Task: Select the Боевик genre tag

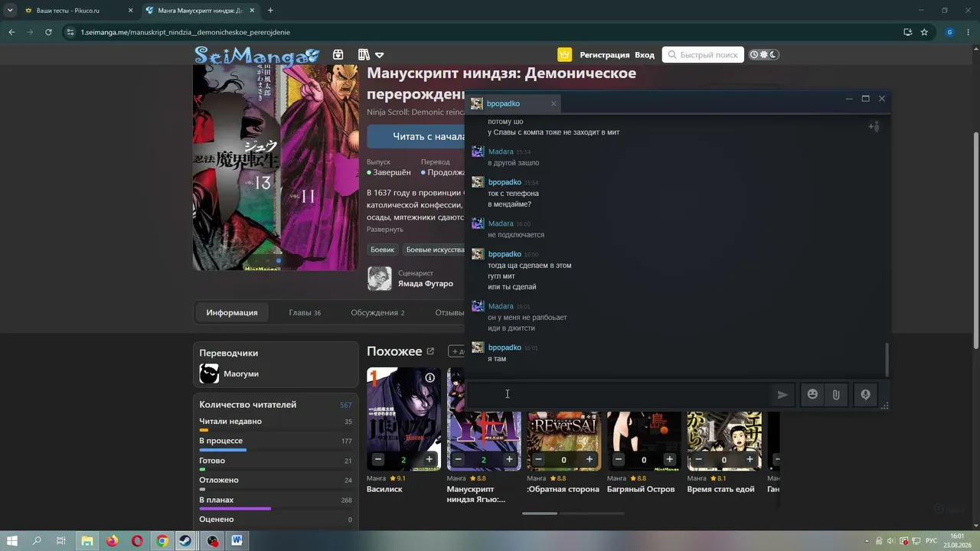Action: point(383,249)
